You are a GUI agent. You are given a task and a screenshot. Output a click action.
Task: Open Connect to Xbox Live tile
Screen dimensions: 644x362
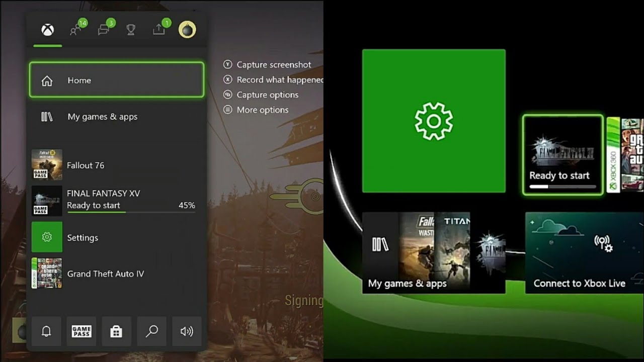(585, 253)
